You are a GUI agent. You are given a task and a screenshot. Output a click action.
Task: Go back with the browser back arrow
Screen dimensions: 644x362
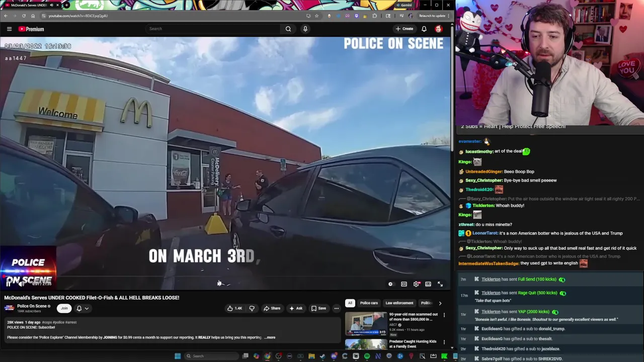tap(6, 16)
